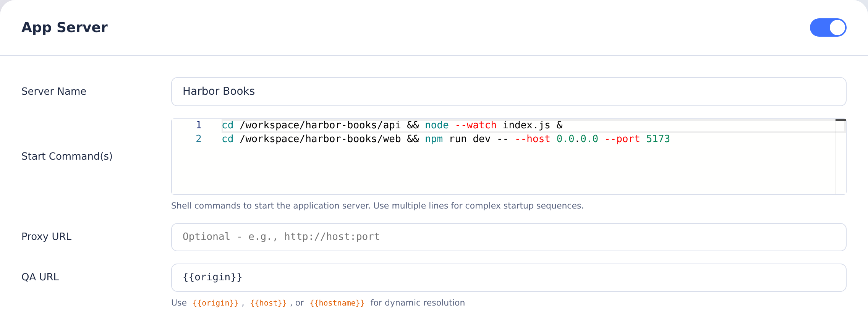Image resolution: width=868 pixels, height=317 pixels.
Task: Toggle the App Server switch off
Action: point(828,27)
